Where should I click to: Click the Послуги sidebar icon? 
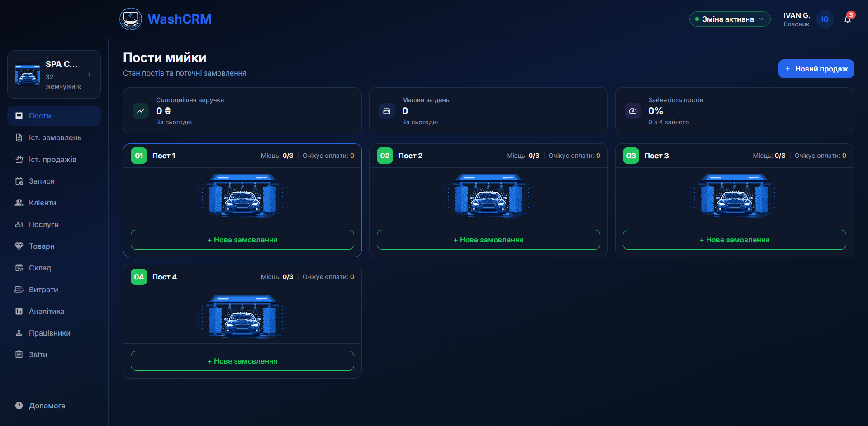(19, 224)
